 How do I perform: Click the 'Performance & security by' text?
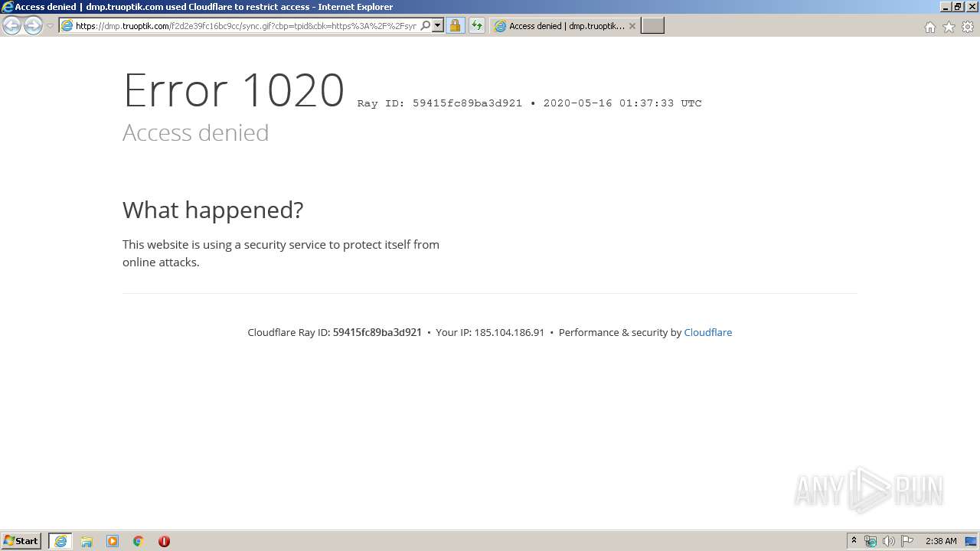click(619, 332)
